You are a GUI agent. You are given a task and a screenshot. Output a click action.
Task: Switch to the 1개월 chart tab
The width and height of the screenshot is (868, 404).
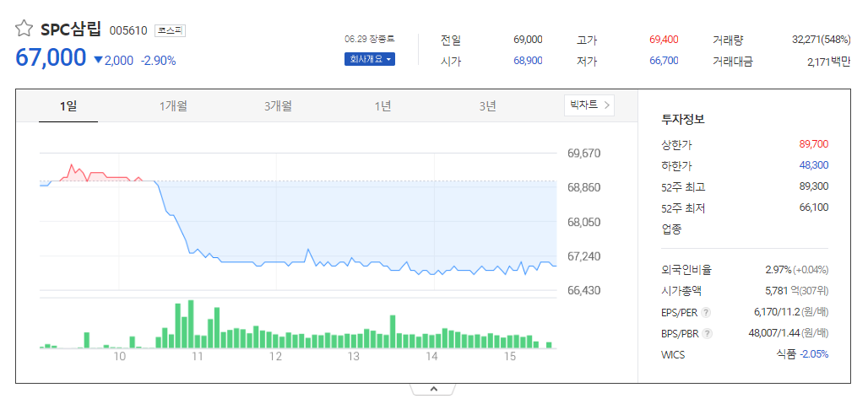click(x=173, y=106)
